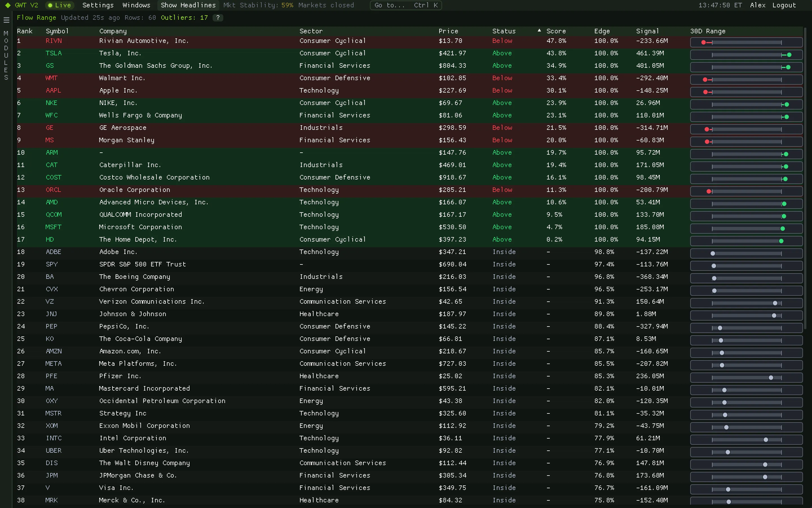Click the Logout link
This screenshot has height=508, width=812.
click(784, 5)
